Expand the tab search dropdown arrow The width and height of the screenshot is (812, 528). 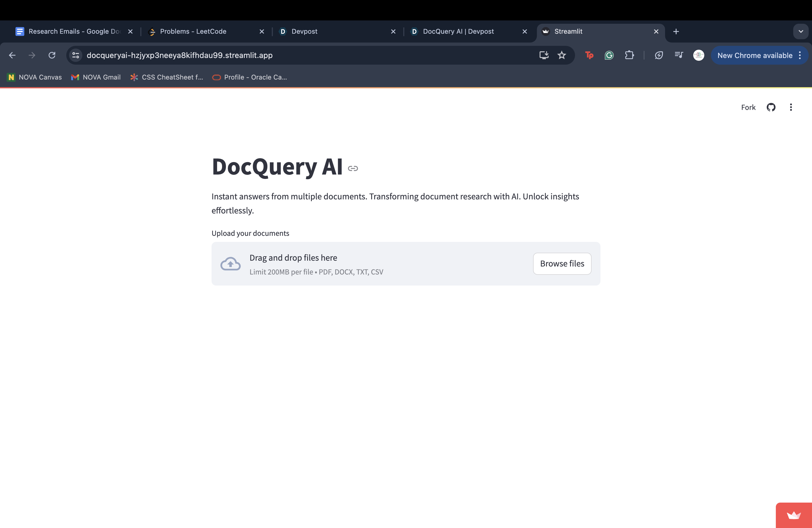coord(800,31)
